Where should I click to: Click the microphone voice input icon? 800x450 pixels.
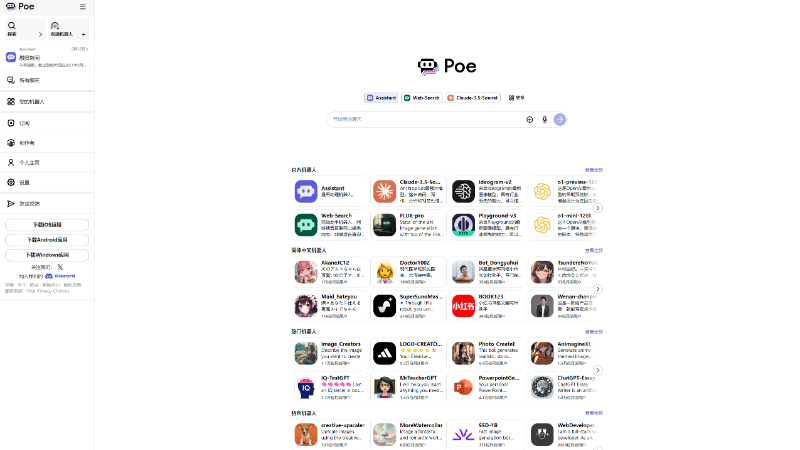[544, 119]
